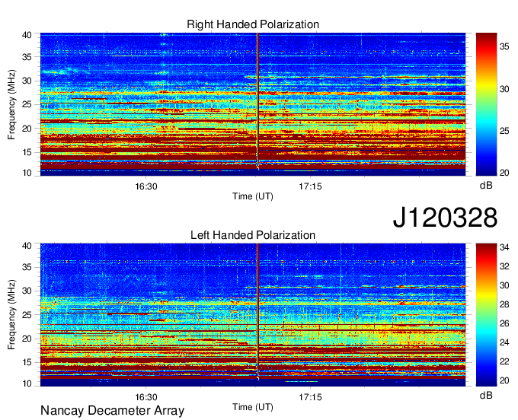
Task: Click 'Time (UT)' label of the top plot
Action: click(253, 196)
